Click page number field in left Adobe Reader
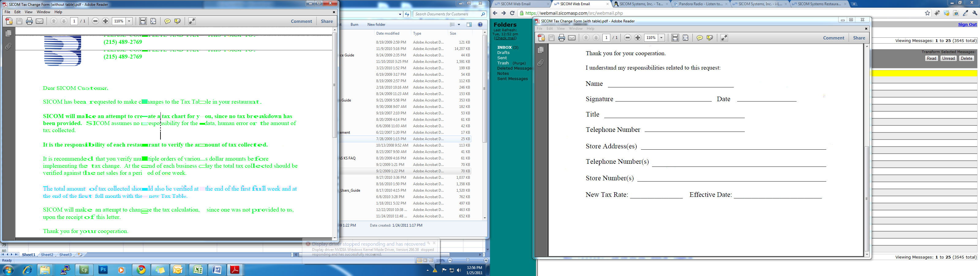 (74, 21)
